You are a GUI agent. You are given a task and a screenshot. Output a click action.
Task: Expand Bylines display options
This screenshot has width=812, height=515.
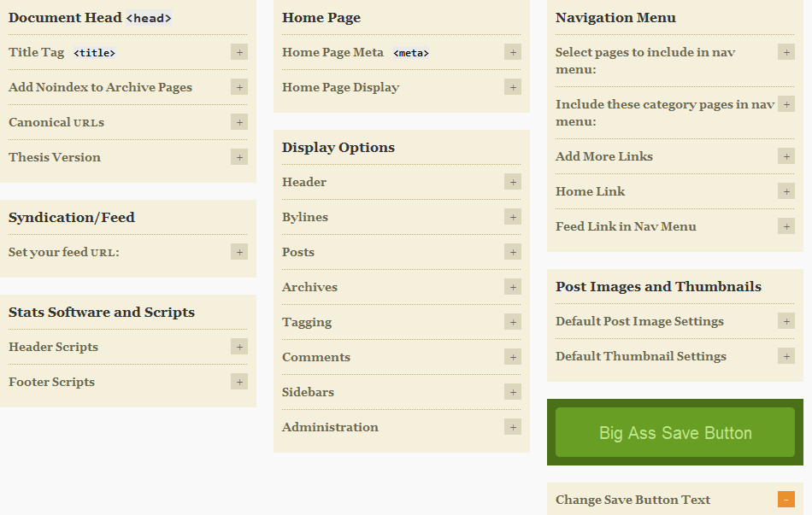[513, 218]
